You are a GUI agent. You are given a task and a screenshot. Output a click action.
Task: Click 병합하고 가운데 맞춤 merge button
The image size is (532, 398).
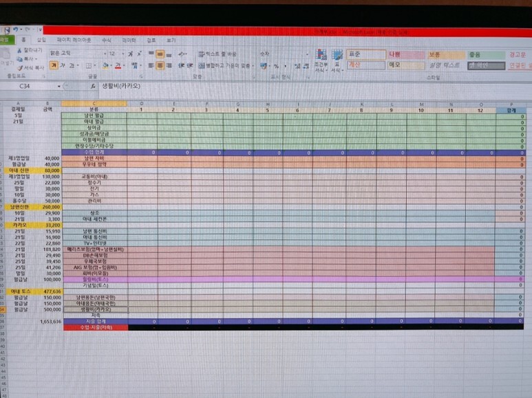point(226,66)
